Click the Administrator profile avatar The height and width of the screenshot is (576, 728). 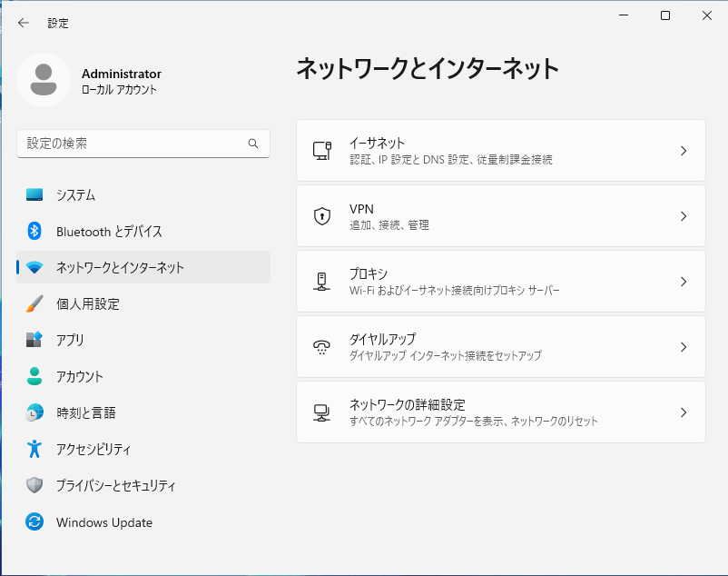44,80
